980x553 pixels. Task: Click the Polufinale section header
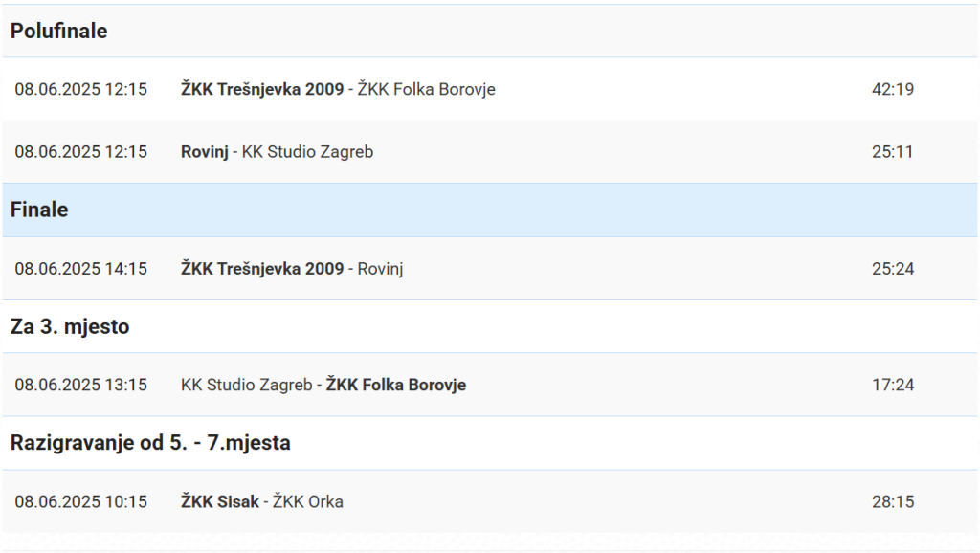tap(59, 31)
